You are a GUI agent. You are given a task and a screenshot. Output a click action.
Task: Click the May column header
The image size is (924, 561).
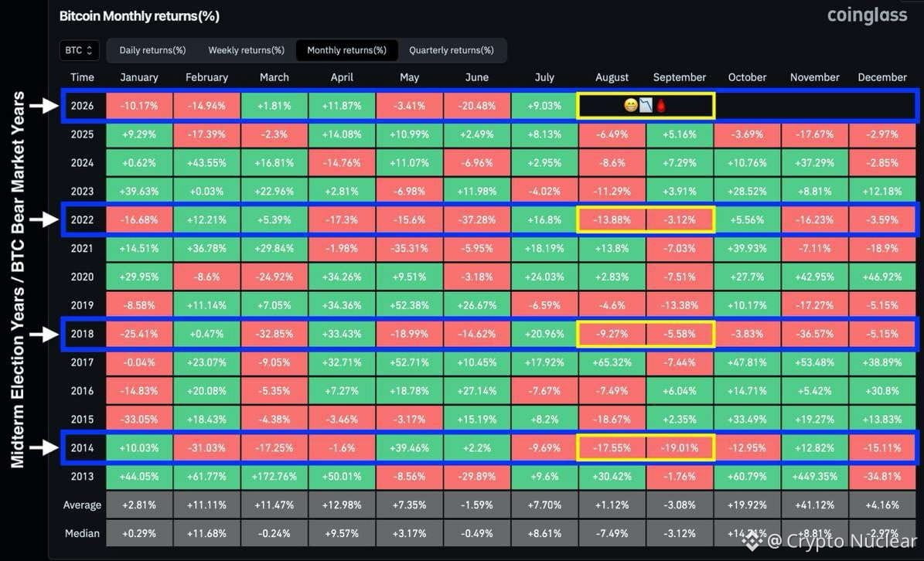pyautogui.click(x=410, y=77)
